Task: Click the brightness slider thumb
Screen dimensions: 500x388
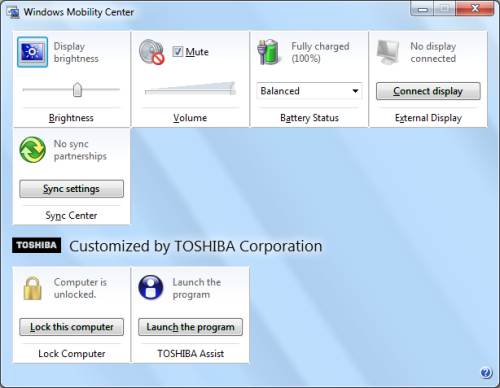Action: [x=77, y=90]
